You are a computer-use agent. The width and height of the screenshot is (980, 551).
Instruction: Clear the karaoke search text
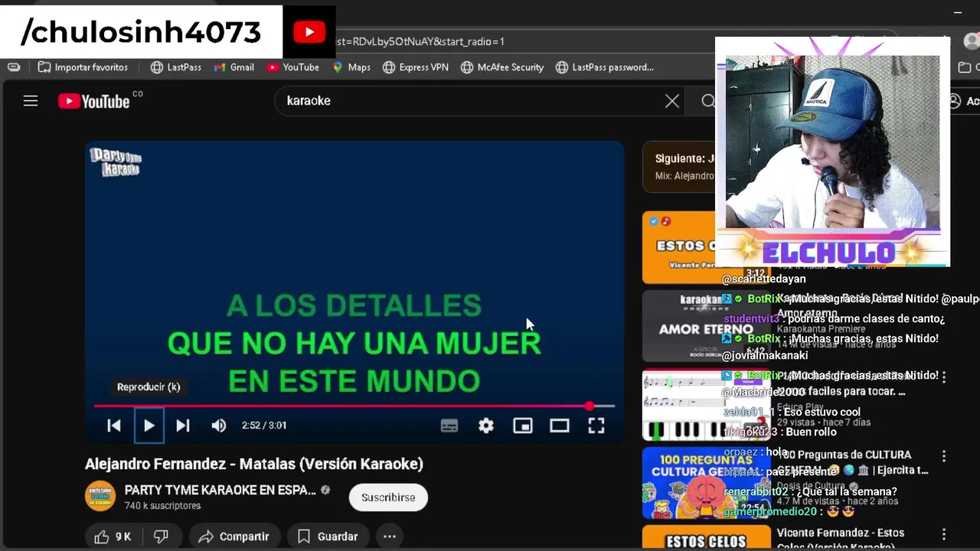[672, 101]
